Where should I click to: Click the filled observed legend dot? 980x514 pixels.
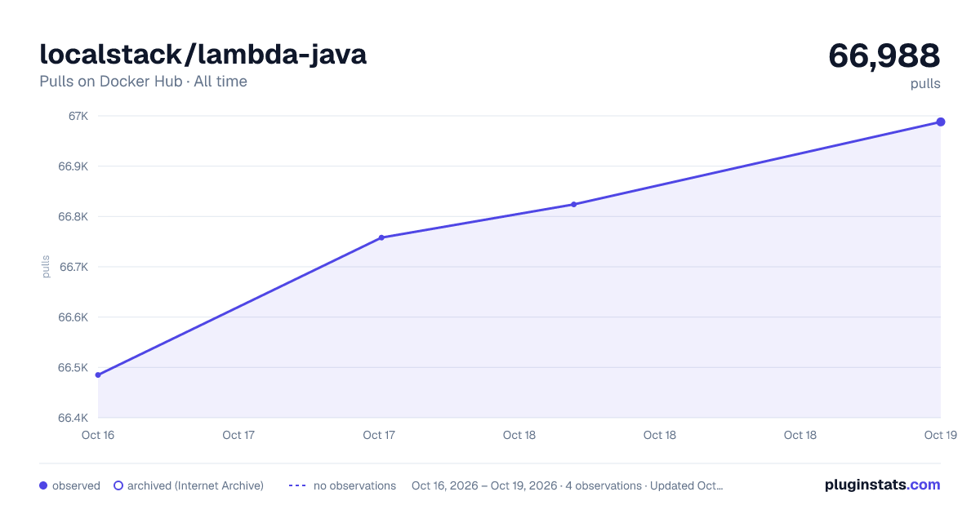point(43,485)
